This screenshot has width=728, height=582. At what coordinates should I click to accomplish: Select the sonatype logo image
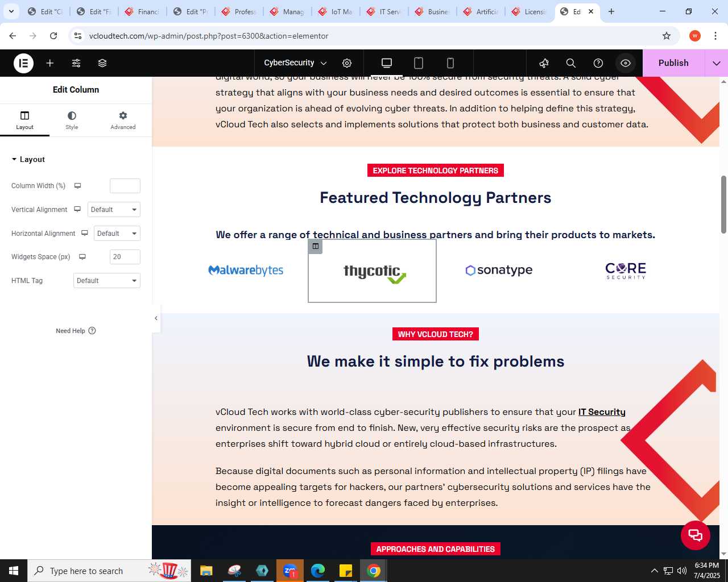point(499,270)
